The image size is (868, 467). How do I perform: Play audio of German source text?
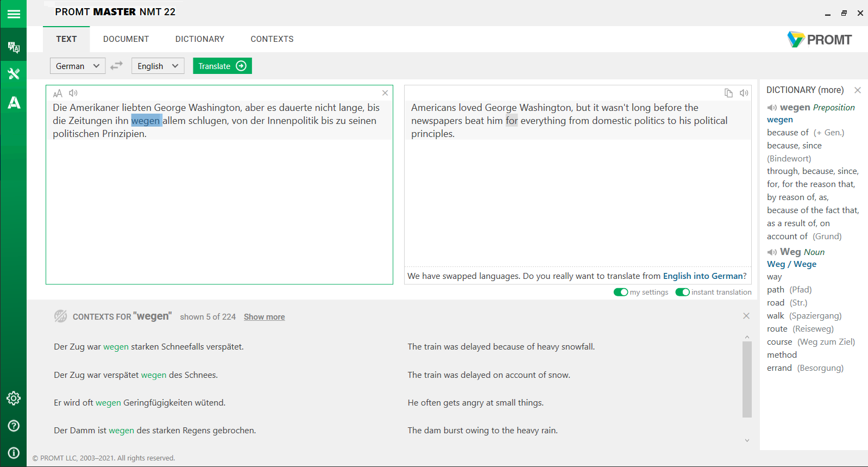(73, 93)
